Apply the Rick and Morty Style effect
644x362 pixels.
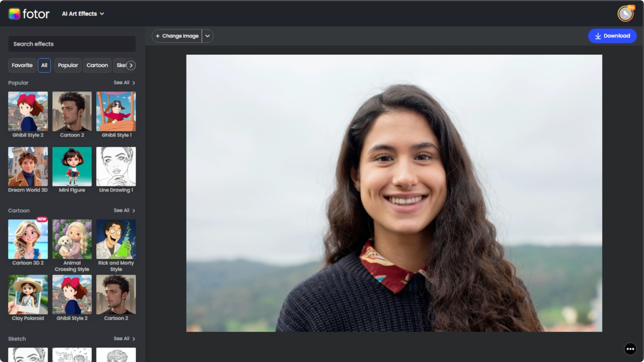point(116,239)
